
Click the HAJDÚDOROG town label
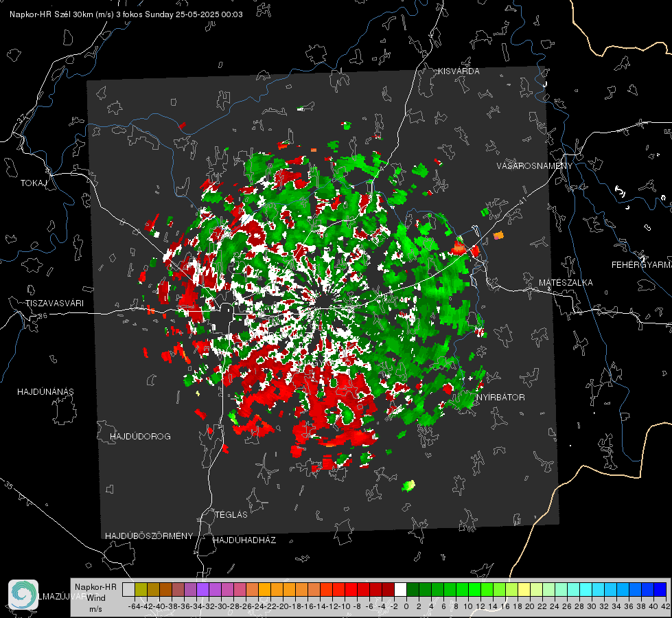click(140, 436)
